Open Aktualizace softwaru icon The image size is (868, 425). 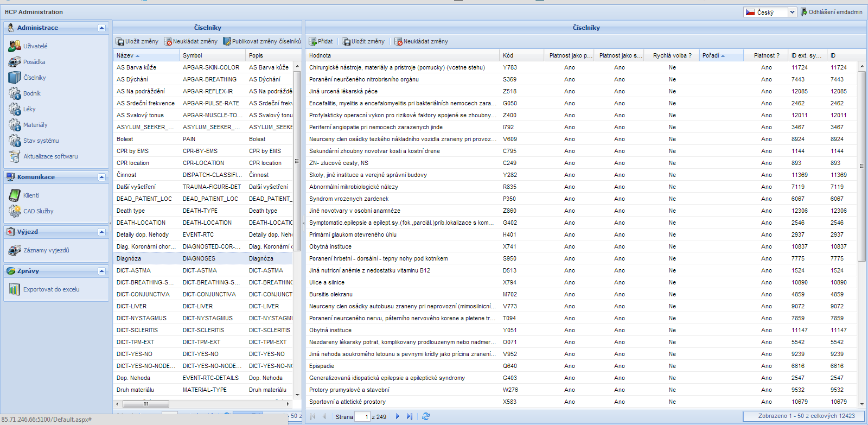tap(15, 156)
